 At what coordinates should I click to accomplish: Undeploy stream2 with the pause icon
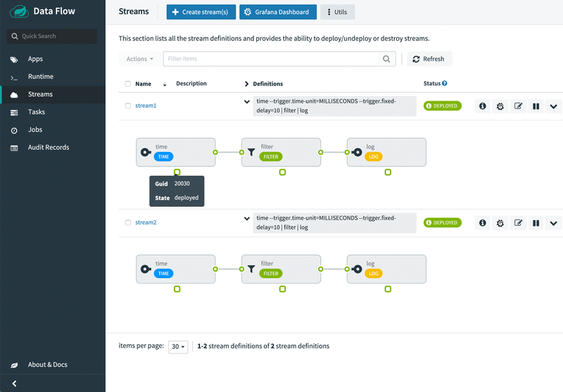click(536, 223)
